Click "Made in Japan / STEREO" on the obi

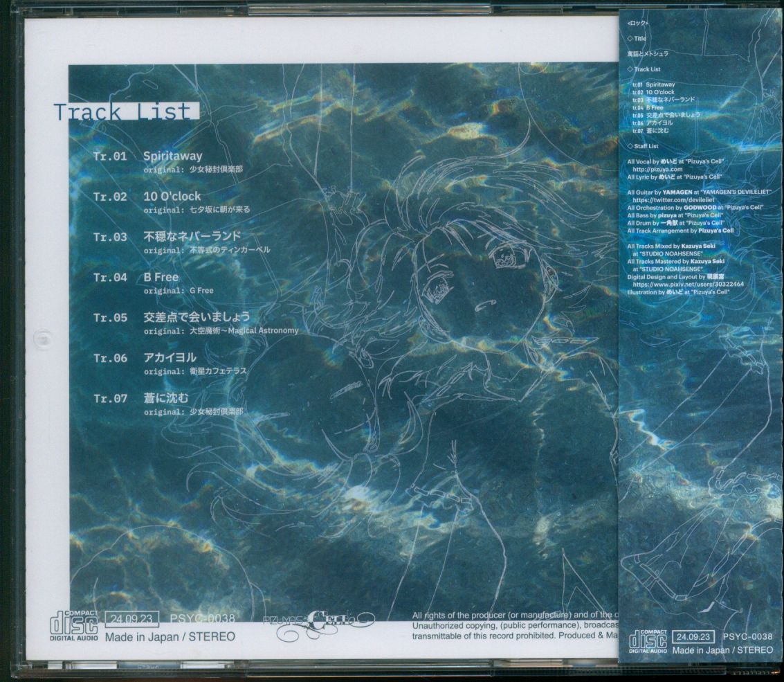click(722, 650)
